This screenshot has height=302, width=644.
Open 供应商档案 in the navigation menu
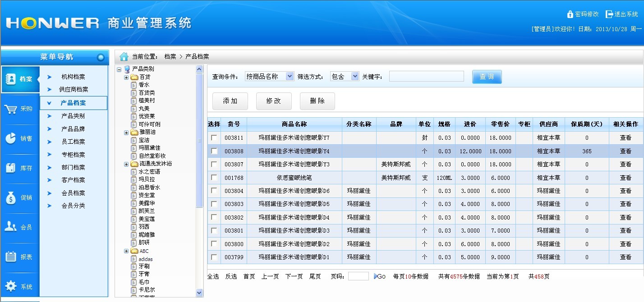pyautogui.click(x=74, y=90)
